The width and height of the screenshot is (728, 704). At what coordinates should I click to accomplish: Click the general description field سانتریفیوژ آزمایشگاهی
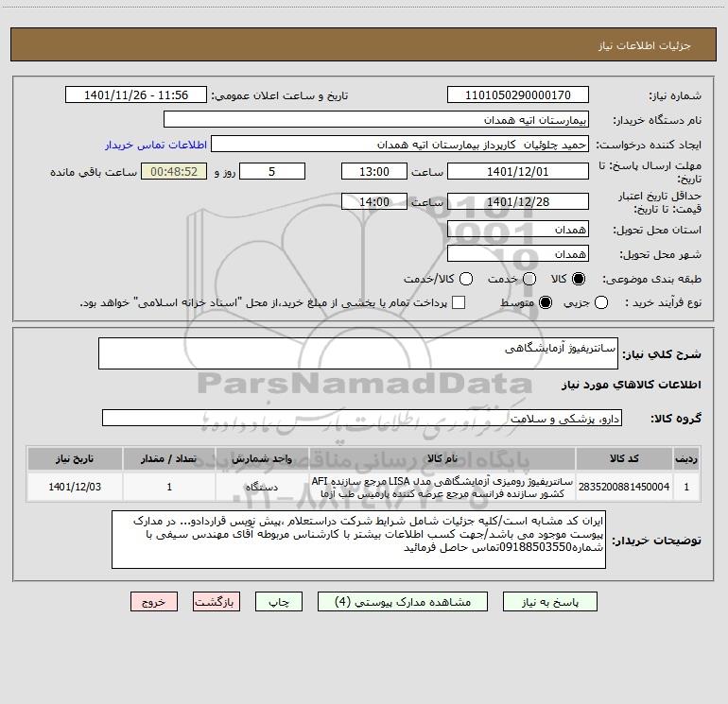pos(358,353)
